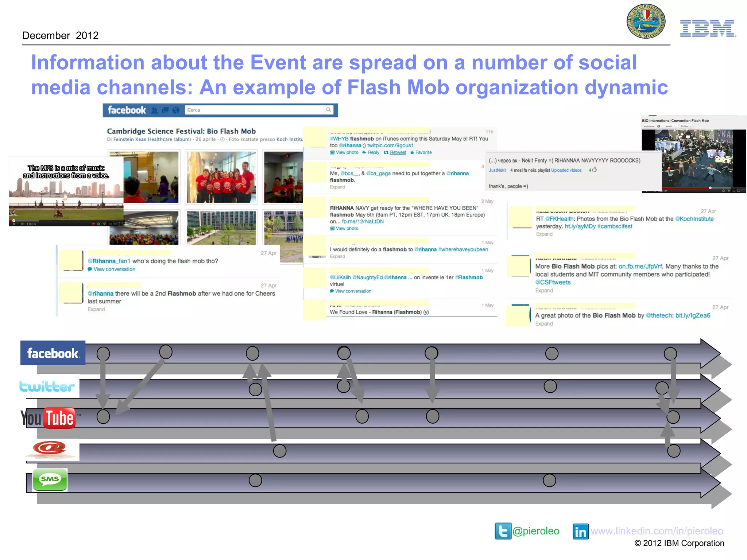Screen dimensions: 747x560
Task: Expand the 'need to put together' tweet
Action: click(337, 187)
